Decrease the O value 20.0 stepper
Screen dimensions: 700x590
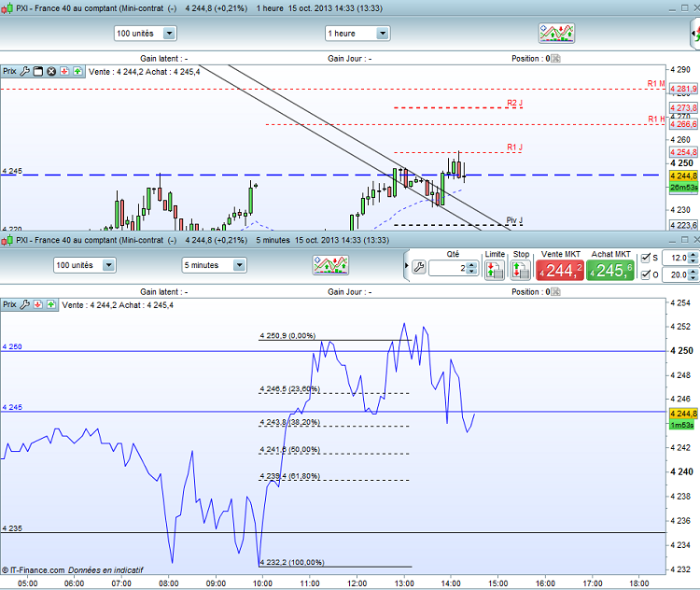tap(693, 278)
